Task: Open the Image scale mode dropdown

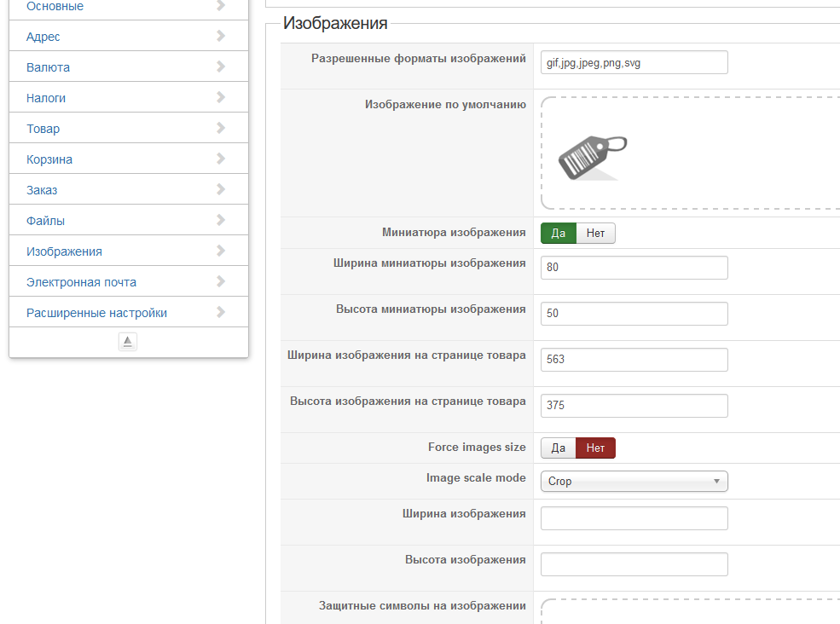Action: [634, 482]
